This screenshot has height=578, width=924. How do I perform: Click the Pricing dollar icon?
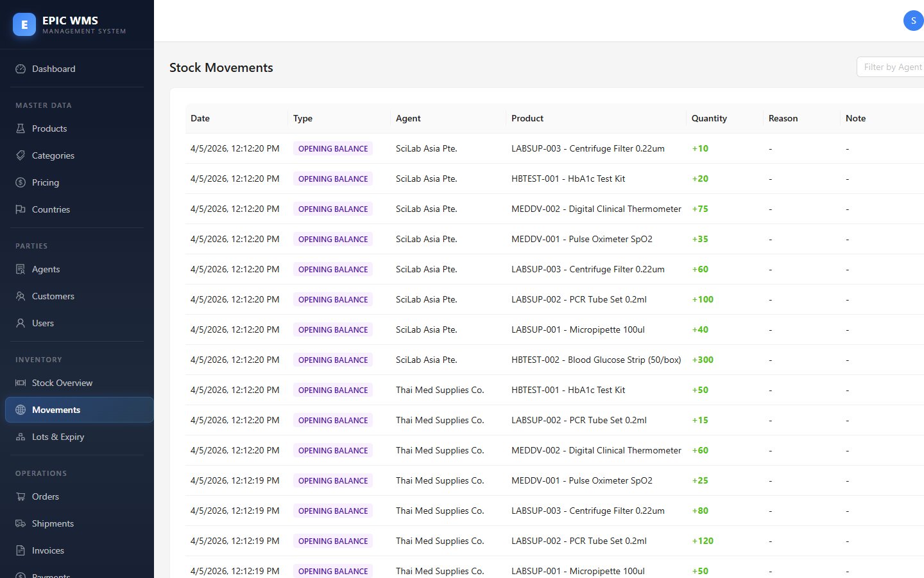(21, 182)
